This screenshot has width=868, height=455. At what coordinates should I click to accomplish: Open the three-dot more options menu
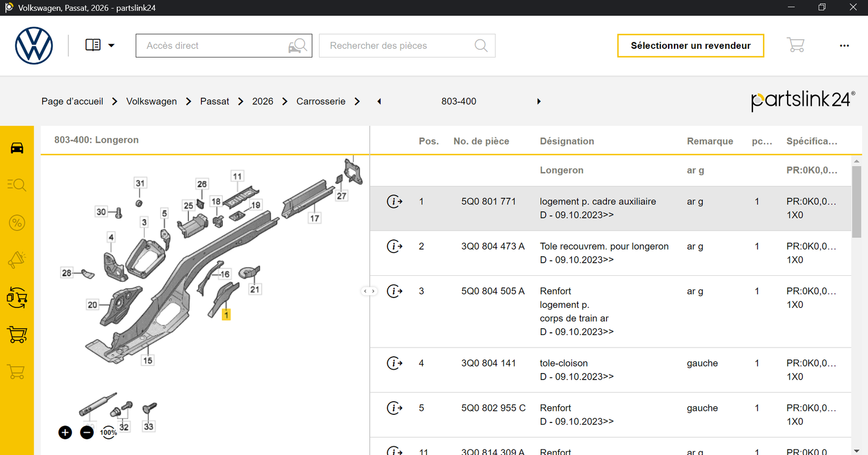coord(844,46)
